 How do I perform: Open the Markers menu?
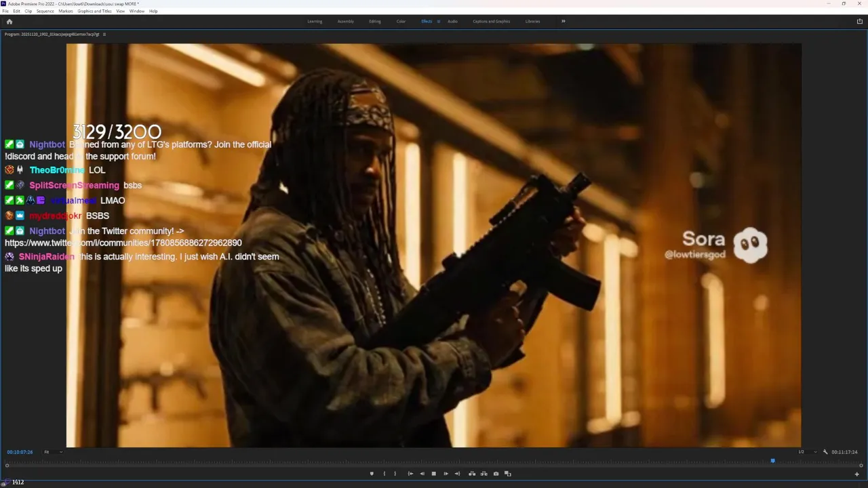(x=66, y=11)
